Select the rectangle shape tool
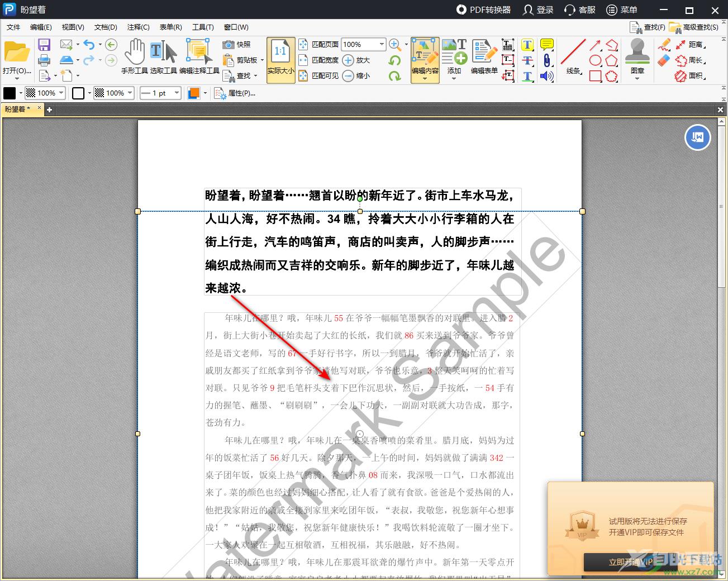Screen dimensions: 728x581 (x=596, y=76)
